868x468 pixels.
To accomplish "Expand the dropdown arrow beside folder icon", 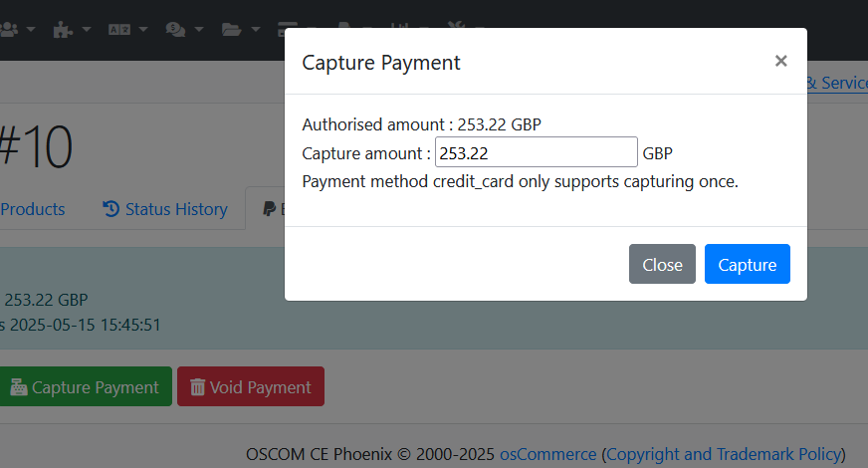I will click(x=255, y=29).
